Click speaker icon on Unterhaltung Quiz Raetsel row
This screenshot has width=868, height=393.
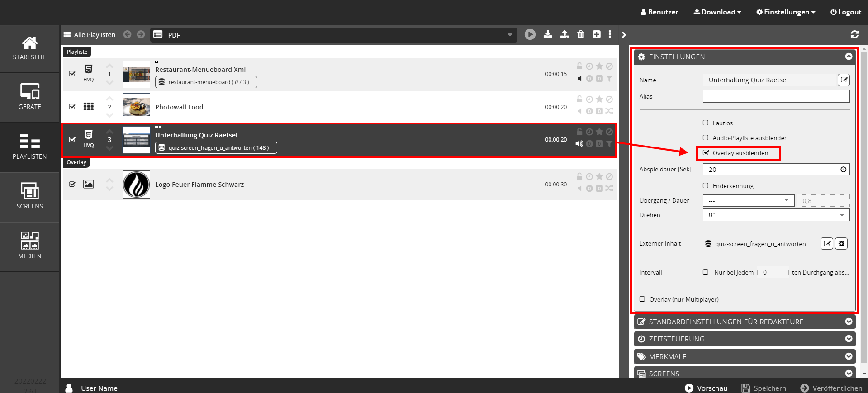pyautogui.click(x=579, y=144)
